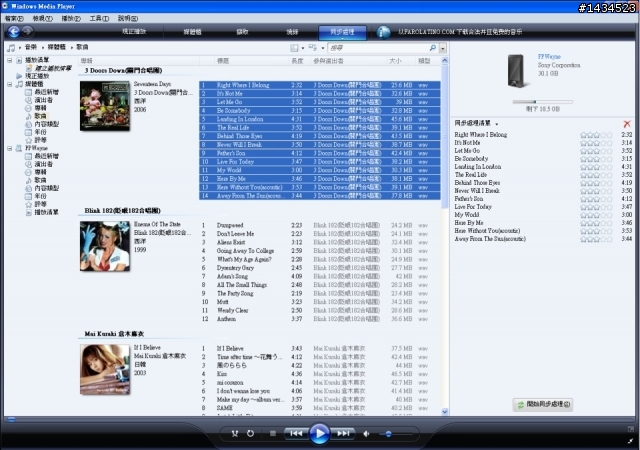
Task: Open the 檔案 menu
Action: [x=14, y=18]
